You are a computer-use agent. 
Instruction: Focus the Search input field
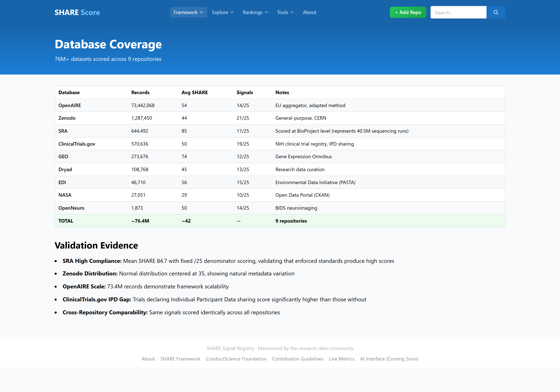(458, 12)
